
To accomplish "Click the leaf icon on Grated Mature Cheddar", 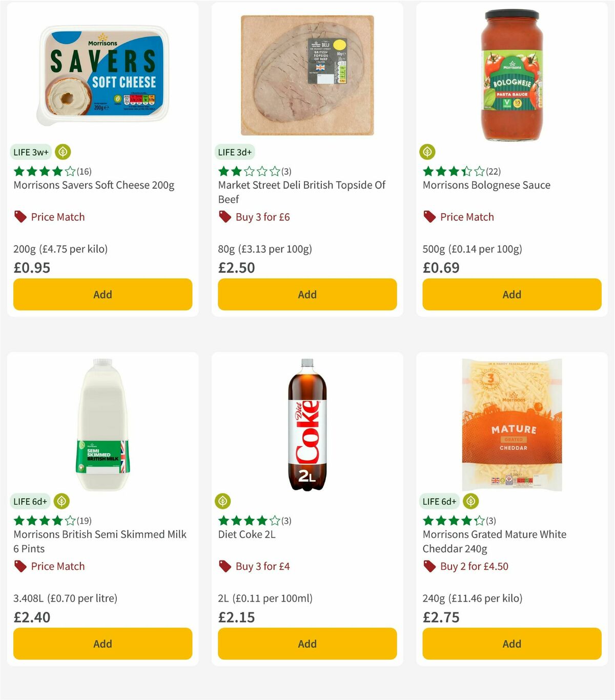I will click(471, 501).
